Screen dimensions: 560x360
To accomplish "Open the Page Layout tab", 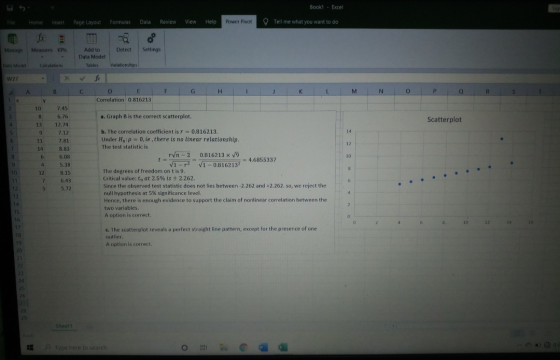I will pyautogui.click(x=87, y=22).
